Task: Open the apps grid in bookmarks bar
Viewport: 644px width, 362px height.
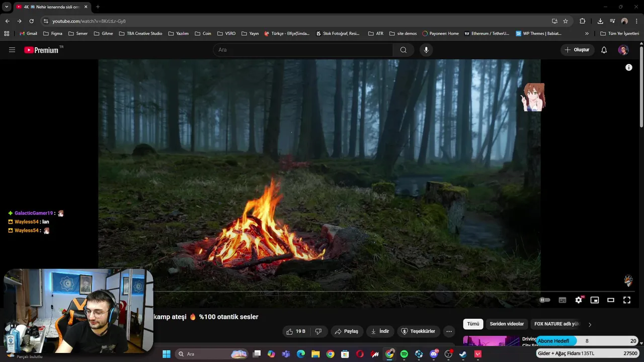Action: [x=7, y=34]
